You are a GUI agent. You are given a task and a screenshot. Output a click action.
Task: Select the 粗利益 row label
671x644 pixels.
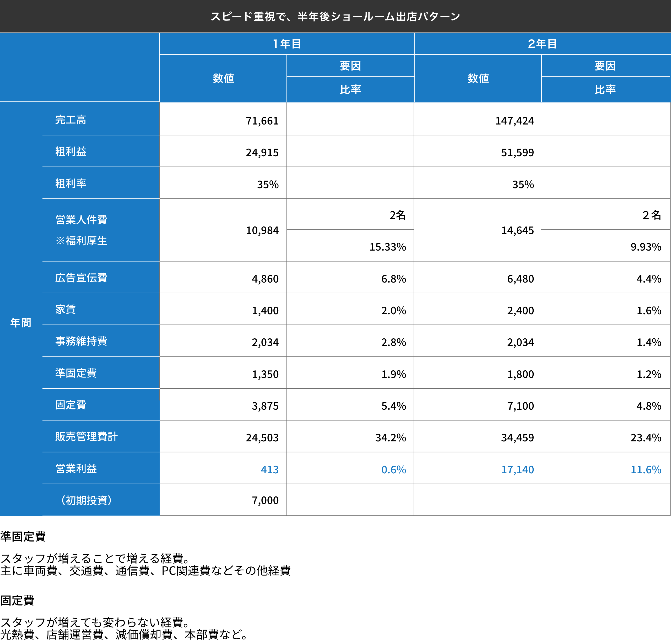(x=71, y=151)
